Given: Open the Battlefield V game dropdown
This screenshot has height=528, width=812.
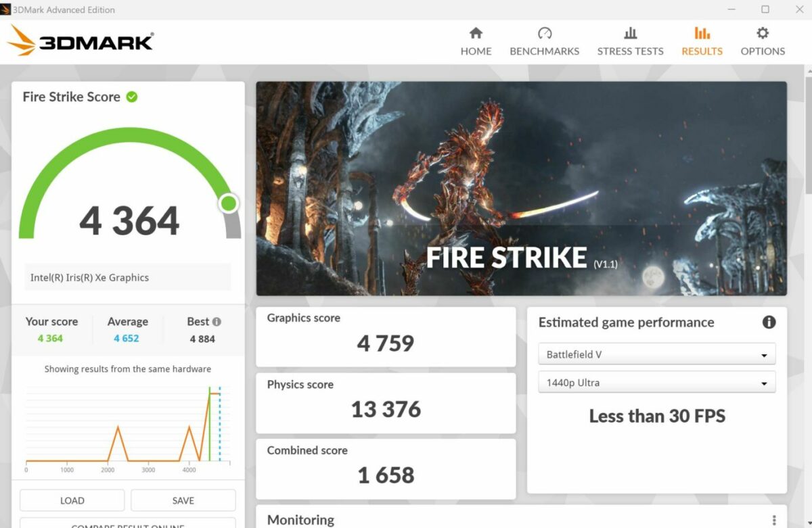Looking at the screenshot, I should [656, 354].
